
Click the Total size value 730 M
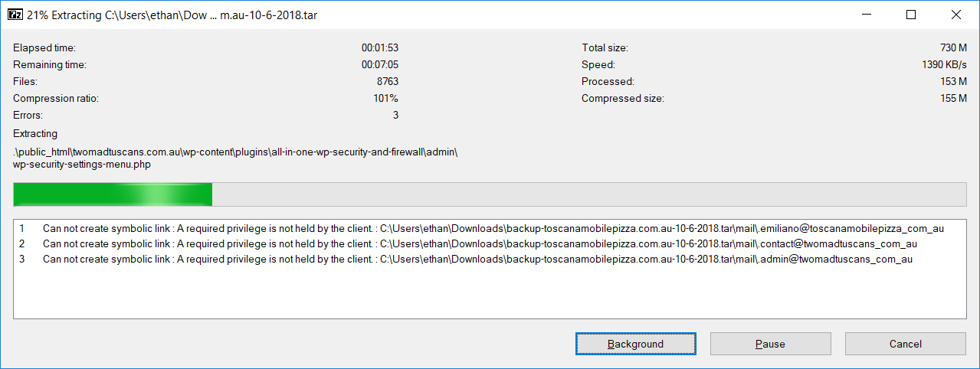pyautogui.click(x=954, y=47)
